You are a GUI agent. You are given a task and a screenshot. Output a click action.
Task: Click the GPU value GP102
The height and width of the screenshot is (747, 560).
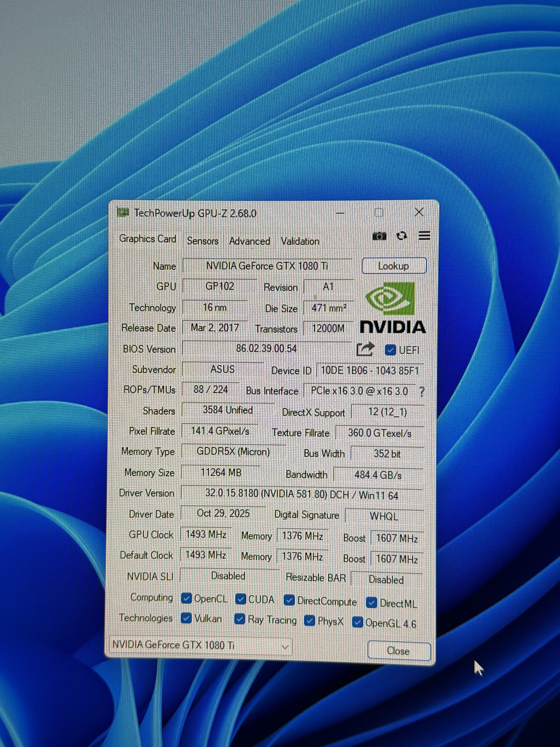219,286
